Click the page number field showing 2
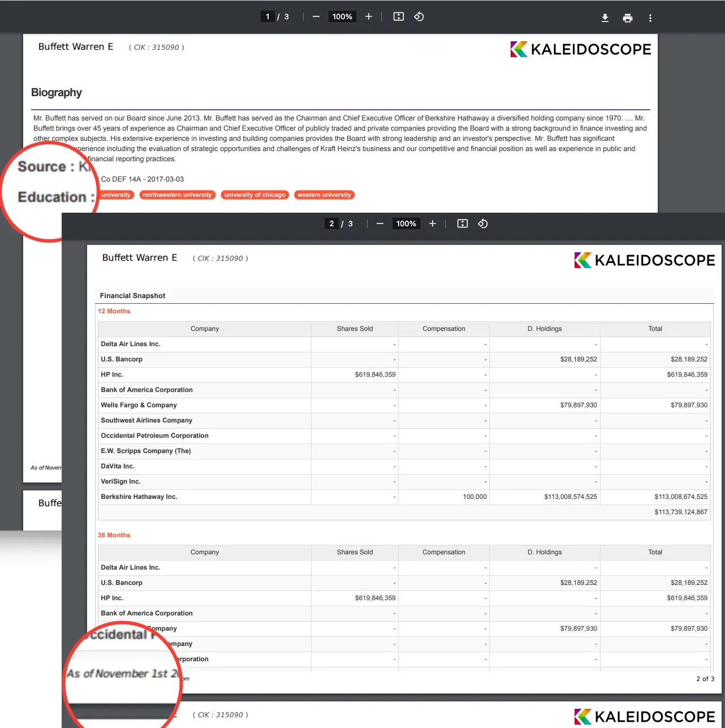This screenshot has height=728, width=725. pyautogui.click(x=331, y=224)
